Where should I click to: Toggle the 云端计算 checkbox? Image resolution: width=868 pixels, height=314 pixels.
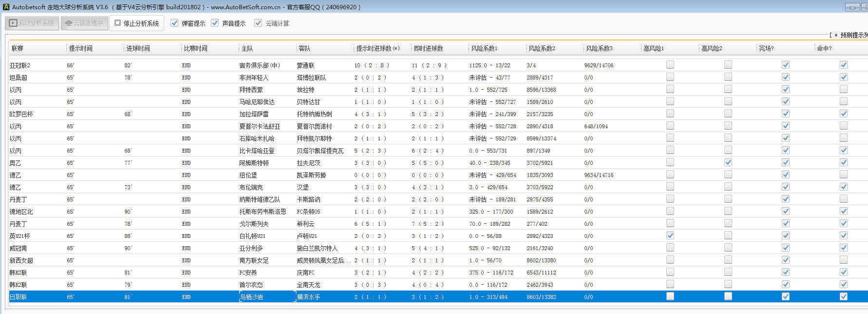[258, 23]
